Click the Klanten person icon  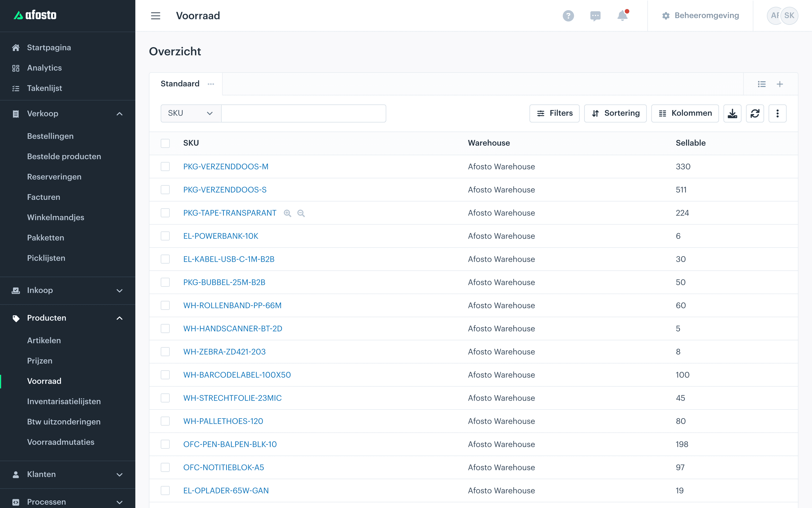[16, 474]
